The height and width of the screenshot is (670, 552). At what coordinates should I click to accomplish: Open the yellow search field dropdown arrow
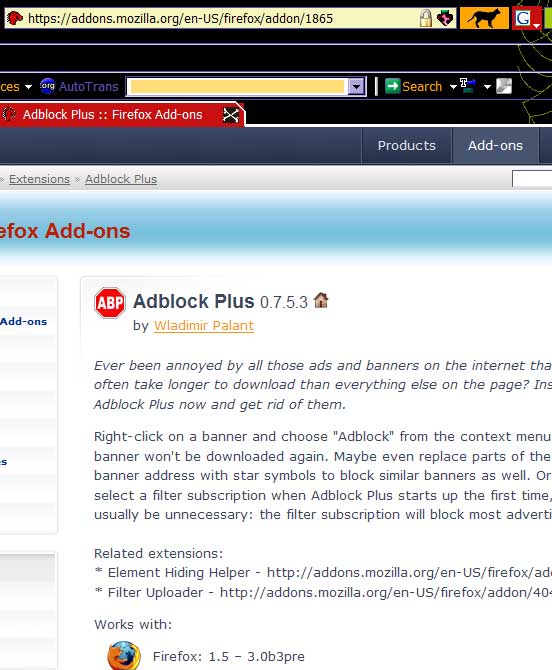click(356, 87)
